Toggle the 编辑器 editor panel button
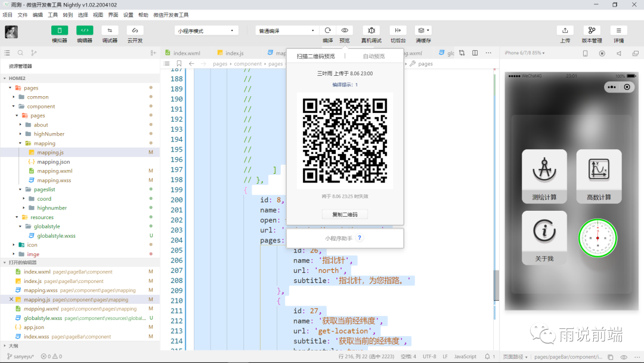The image size is (644, 363). 85,30
